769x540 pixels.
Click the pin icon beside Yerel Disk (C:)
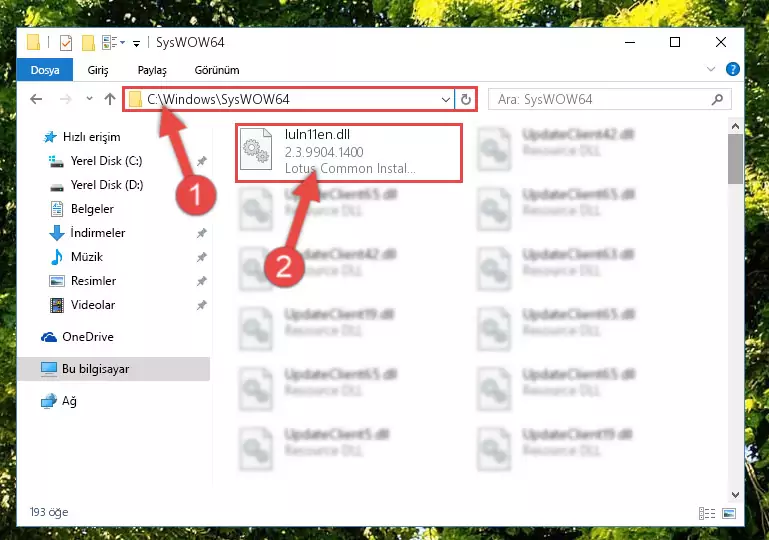pyautogui.click(x=201, y=161)
